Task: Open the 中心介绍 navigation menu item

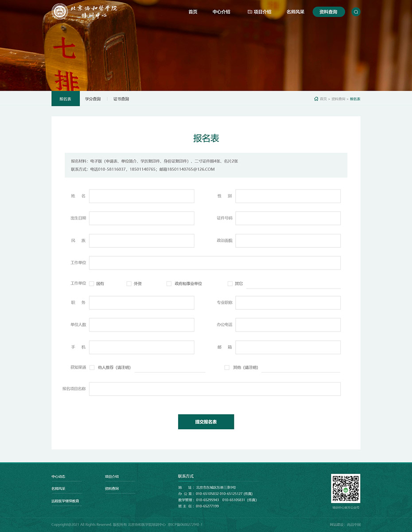Action: click(x=221, y=12)
